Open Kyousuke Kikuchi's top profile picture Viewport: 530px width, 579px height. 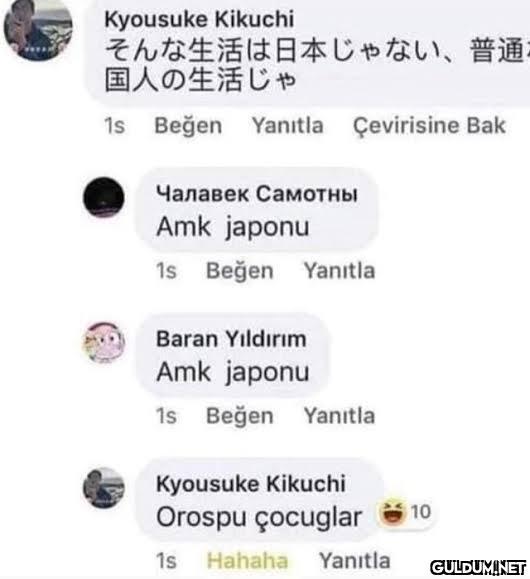point(38,30)
